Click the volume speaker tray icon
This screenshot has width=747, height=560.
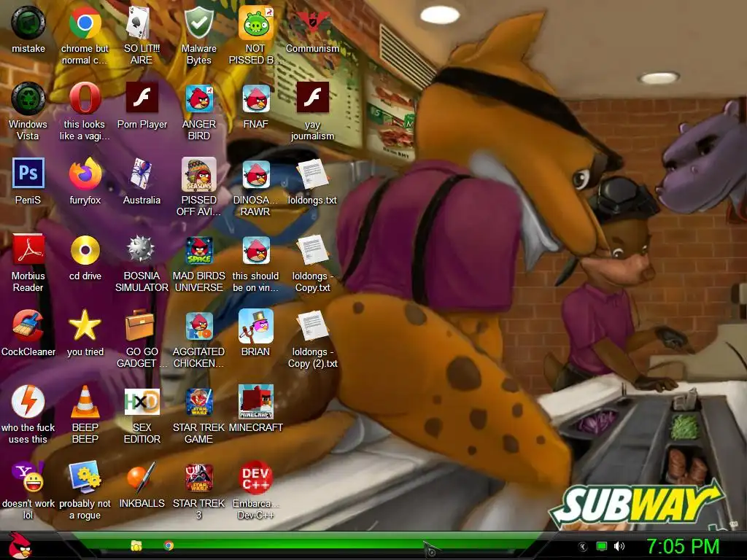[x=619, y=546]
